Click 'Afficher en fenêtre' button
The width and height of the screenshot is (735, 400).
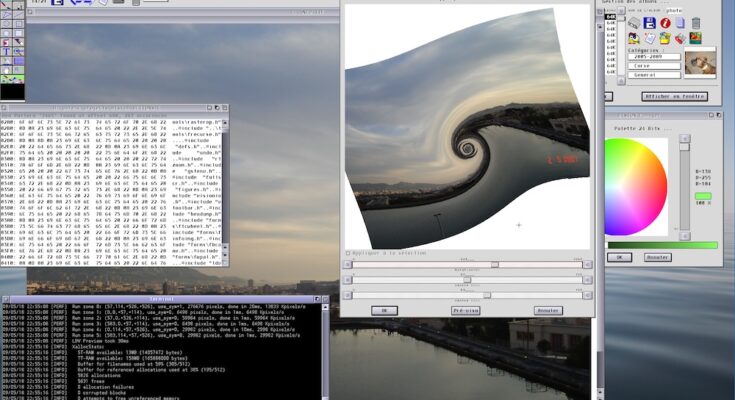(x=676, y=96)
